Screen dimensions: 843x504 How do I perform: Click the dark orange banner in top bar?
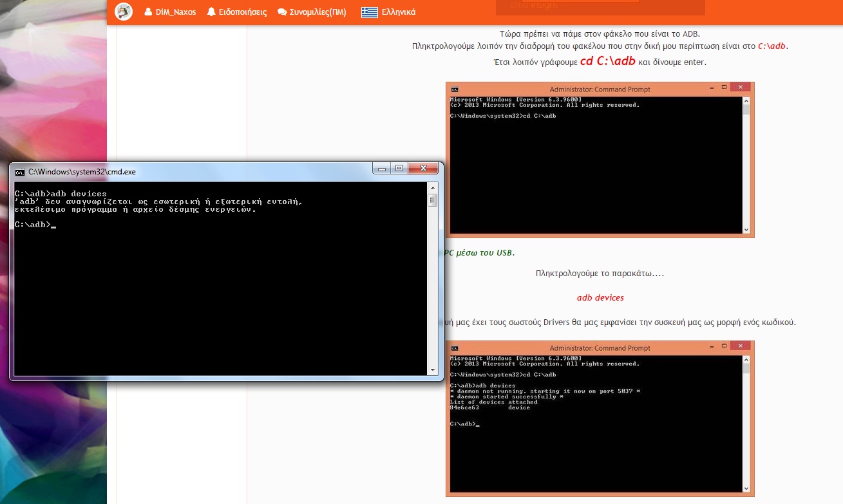pyautogui.click(x=600, y=7)
